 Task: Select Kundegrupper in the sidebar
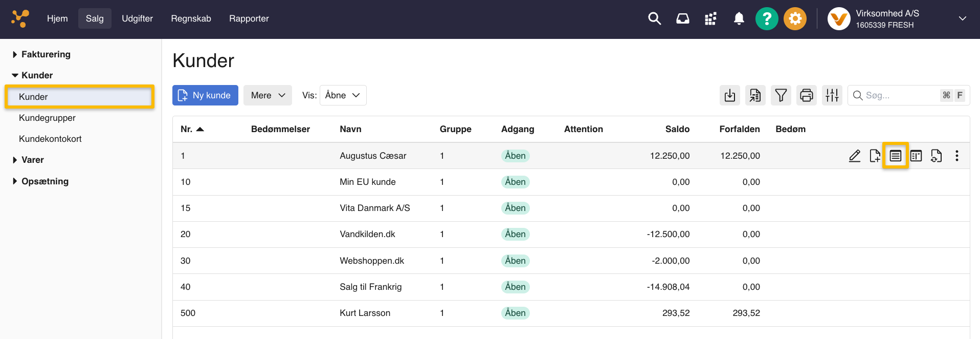(47, 118)
